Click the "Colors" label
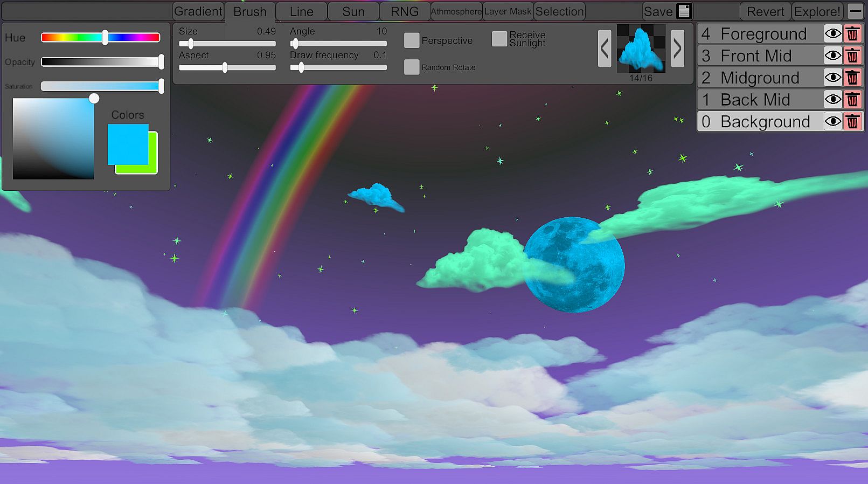The height and width of the screenshot is (484, 868). point(128,115)
